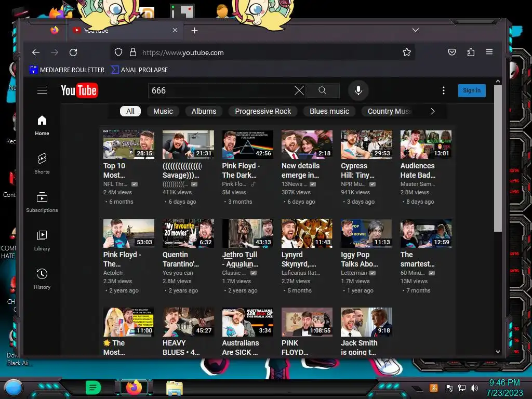
Task: Expand the list all tabs chevron
Action: point(415,30)
